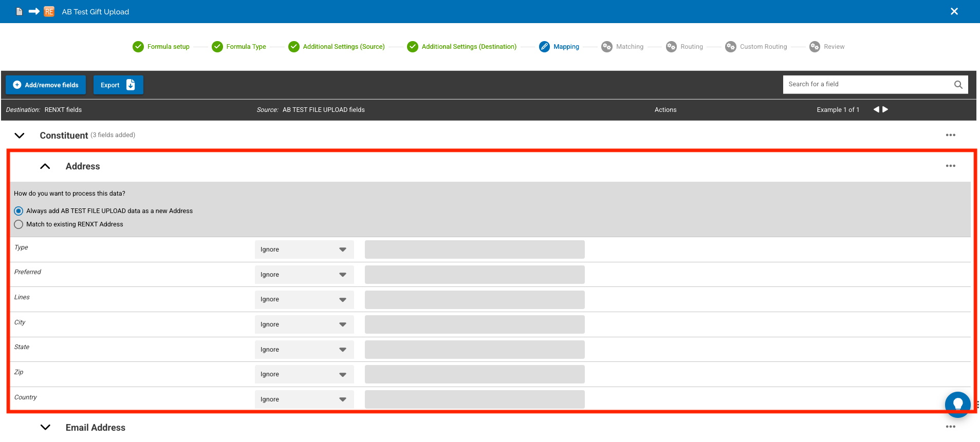Click the search magnifier icon
Viewport: 980px width, 442px height.
(958, 85)
